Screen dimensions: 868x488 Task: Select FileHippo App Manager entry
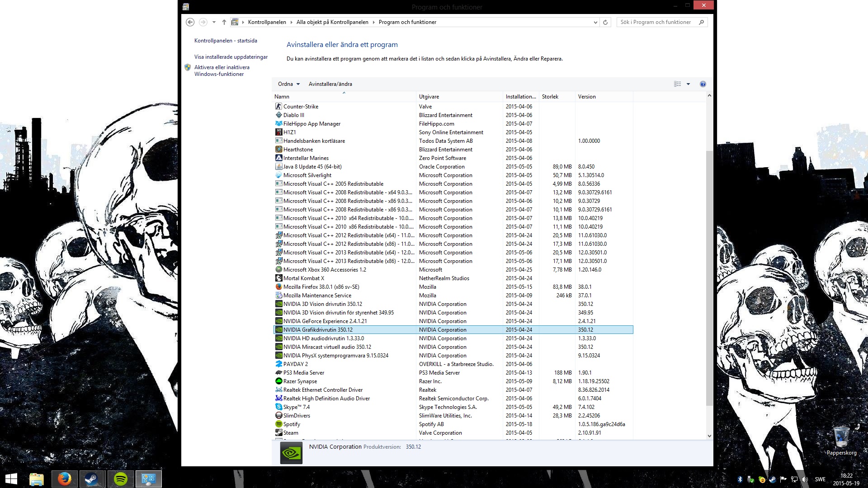453,124
